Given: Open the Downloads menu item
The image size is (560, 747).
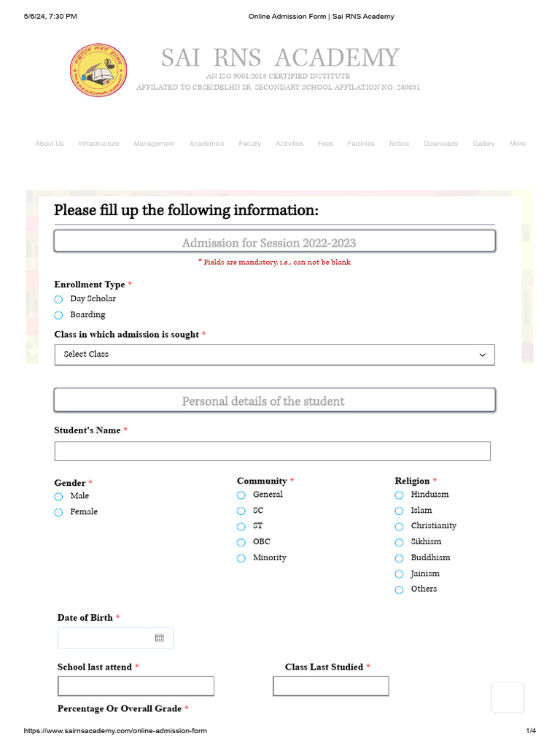Looking at the screenshot, I should pyautogui.click(x=440, y=144).
